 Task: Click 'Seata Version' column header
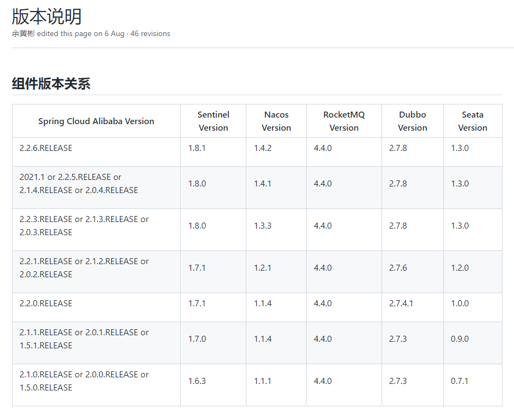[x=473, y=121]
